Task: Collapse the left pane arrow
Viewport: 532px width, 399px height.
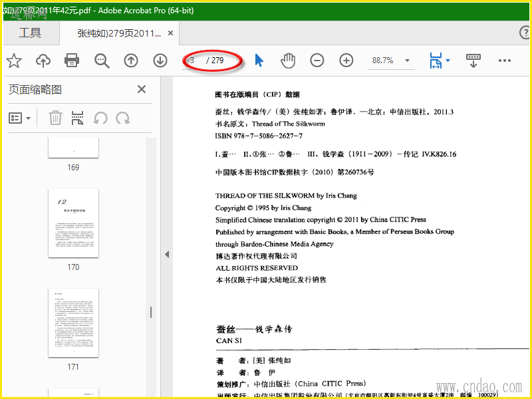Action: [167, 254]
